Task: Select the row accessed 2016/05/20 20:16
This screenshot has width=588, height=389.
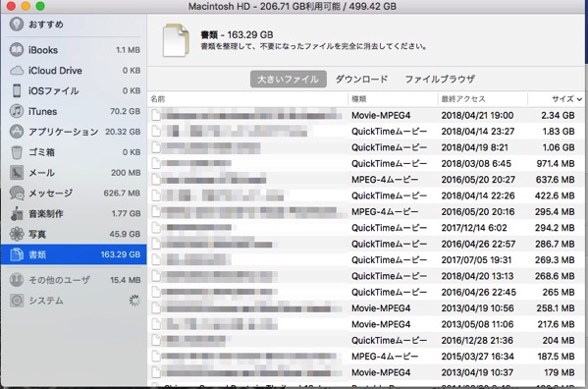Action: coord(366,212)
